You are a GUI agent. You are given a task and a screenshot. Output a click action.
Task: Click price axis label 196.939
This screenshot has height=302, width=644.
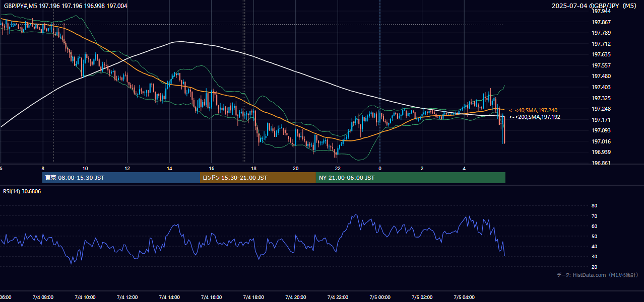tap(601, 153)
